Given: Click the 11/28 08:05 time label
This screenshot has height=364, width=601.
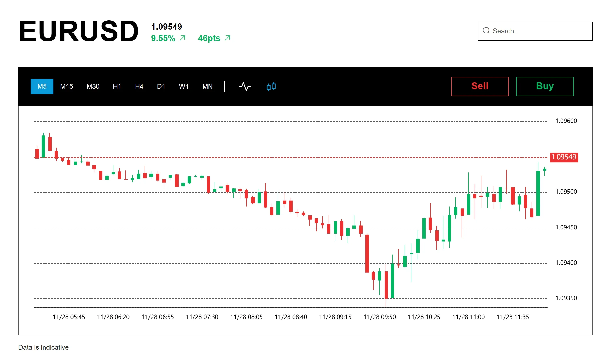Looking at the screenshot, I should [246, 317].
